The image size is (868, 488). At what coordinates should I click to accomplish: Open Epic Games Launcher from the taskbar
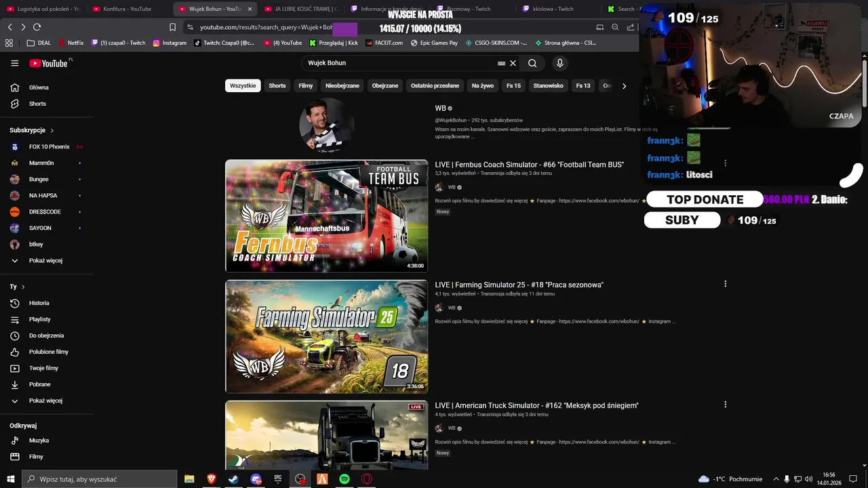tap(277, 479)
